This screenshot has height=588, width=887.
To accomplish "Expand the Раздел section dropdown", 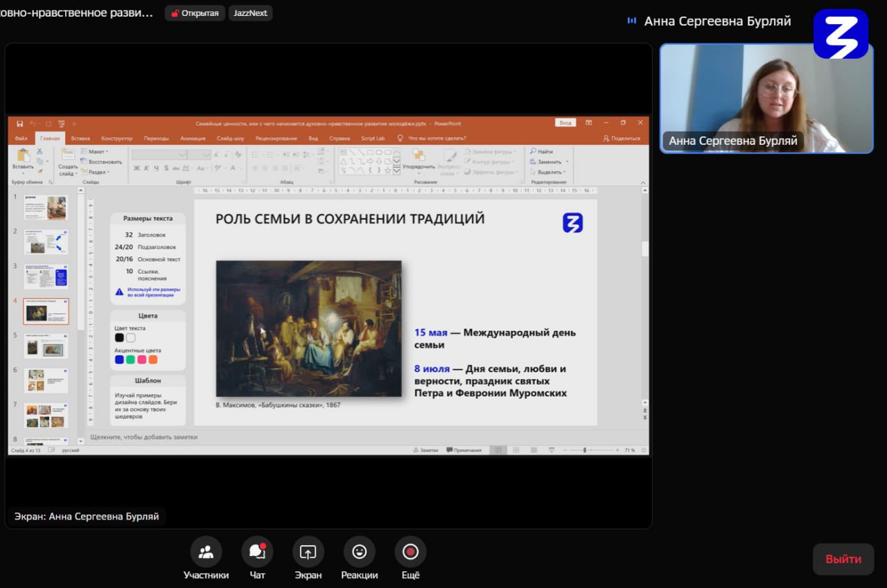I will pyautogui.click(x=96, y=172).
